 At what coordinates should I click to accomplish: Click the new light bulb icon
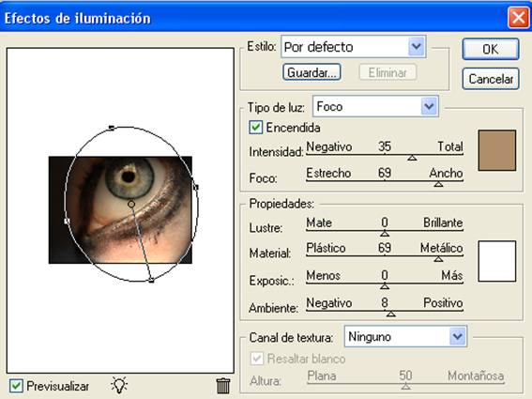(119, 385)
